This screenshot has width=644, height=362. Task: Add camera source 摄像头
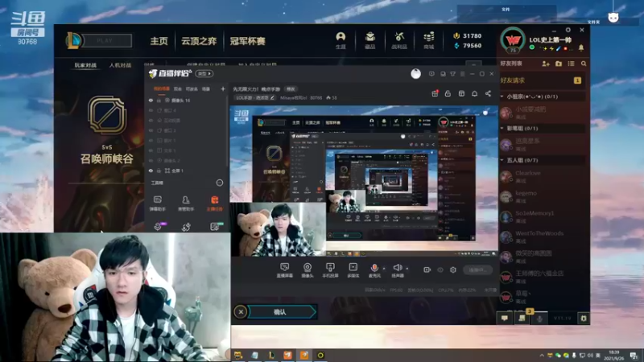point(308,270)
